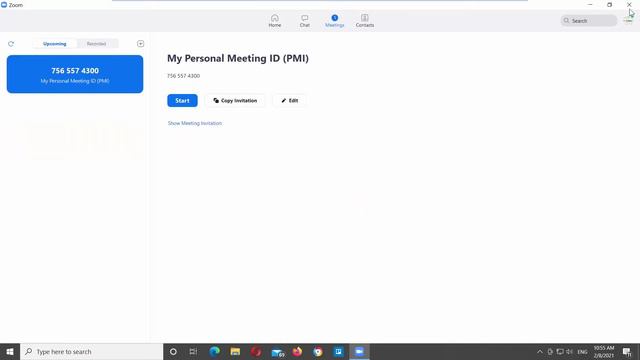Click the microphone tray icon
This screenshot has height=360, width=640.
(550, 352)
